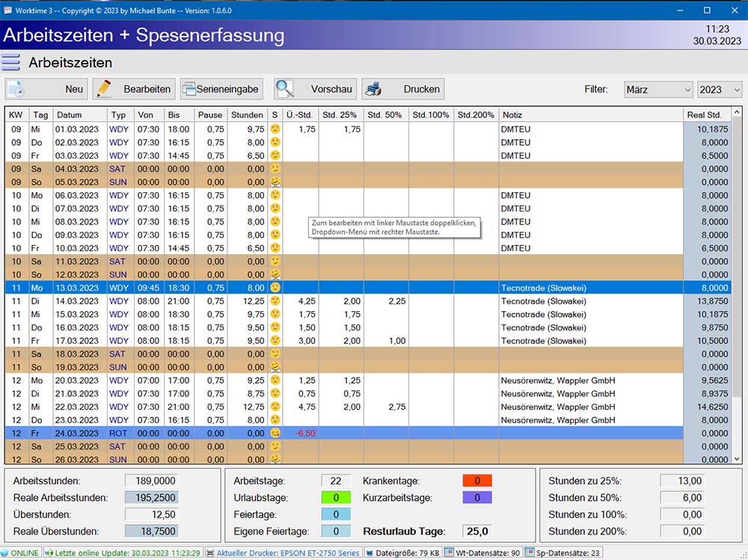Expand the month filter dropdown showing März

coord(658,90)
